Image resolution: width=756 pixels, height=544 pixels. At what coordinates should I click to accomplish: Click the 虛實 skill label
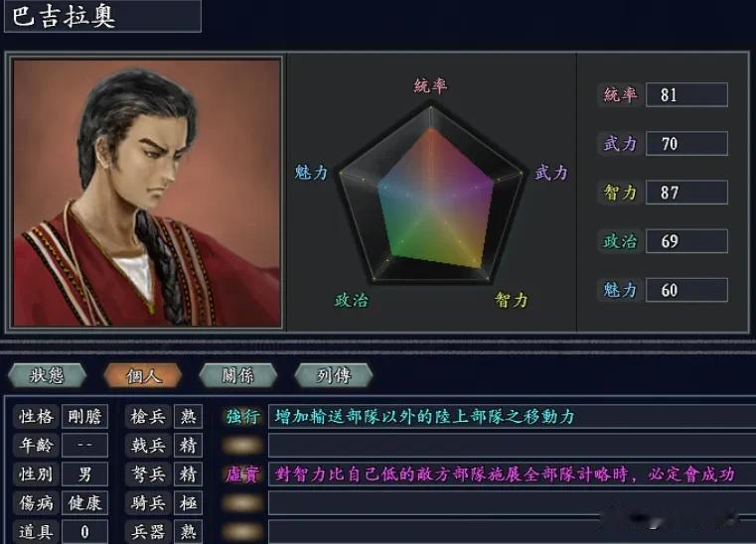click(x=243, y=475)
